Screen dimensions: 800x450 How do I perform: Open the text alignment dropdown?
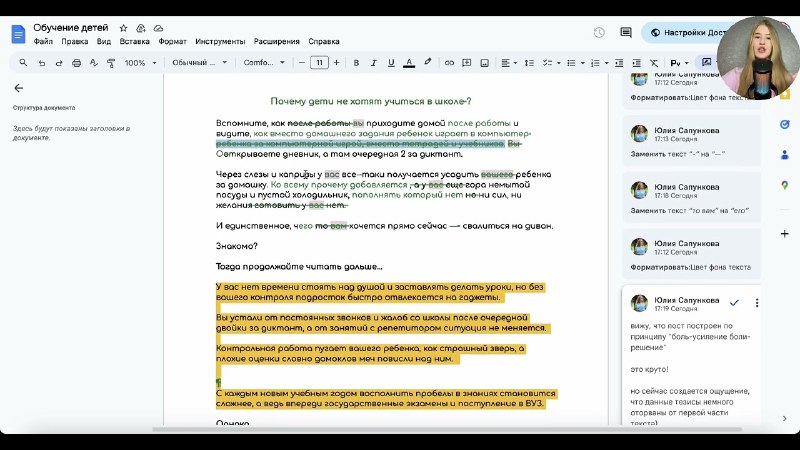click(509, 63)
